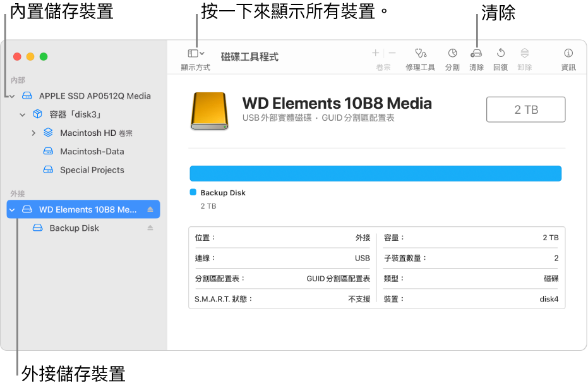Collapse the 容器 disk3 container
The width and height of the screenshot is (588, 385).
tap(23, 114)
